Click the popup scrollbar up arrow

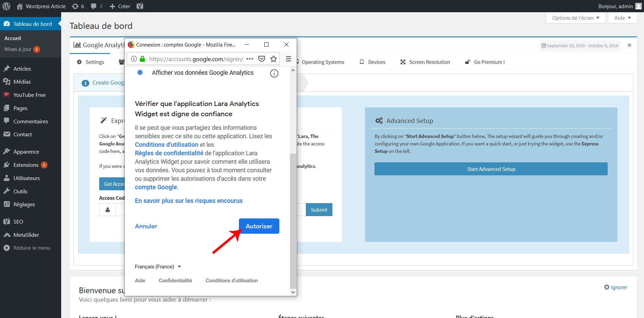pyautogui.click(x=293, y=70)
